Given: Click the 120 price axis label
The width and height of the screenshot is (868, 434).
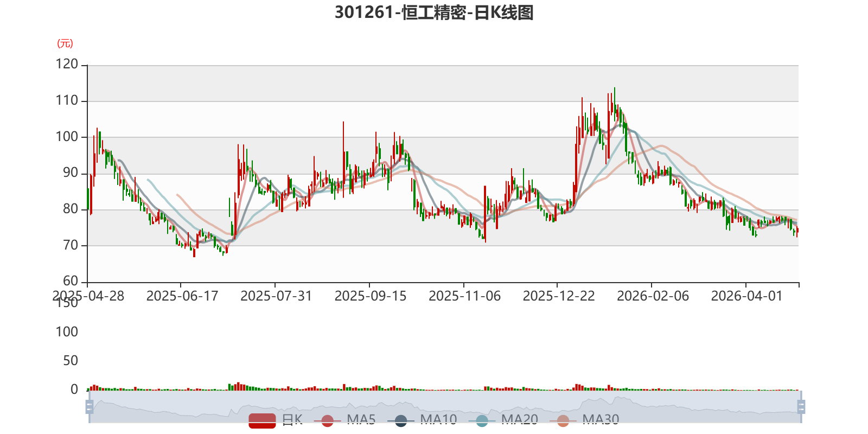Looking at the screenshot, I should coord(67,64).
